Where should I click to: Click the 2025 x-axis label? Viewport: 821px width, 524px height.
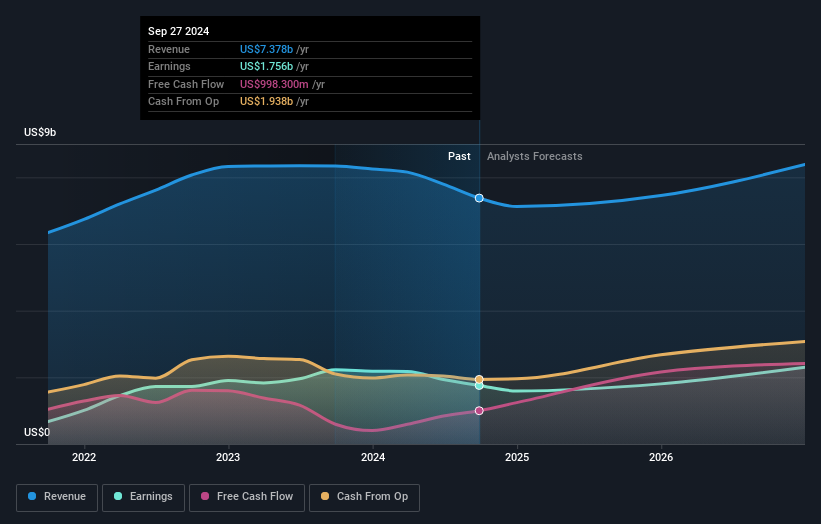tap(517, 457)
